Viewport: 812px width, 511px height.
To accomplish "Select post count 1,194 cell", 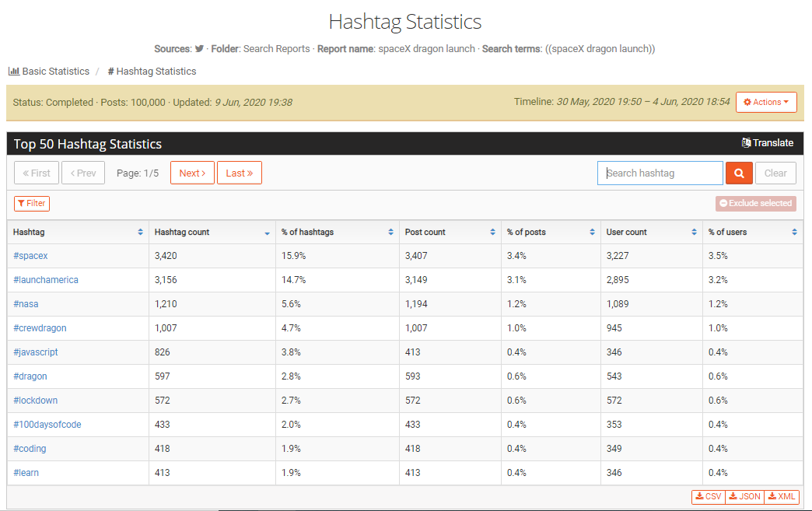I will (450, 304).
